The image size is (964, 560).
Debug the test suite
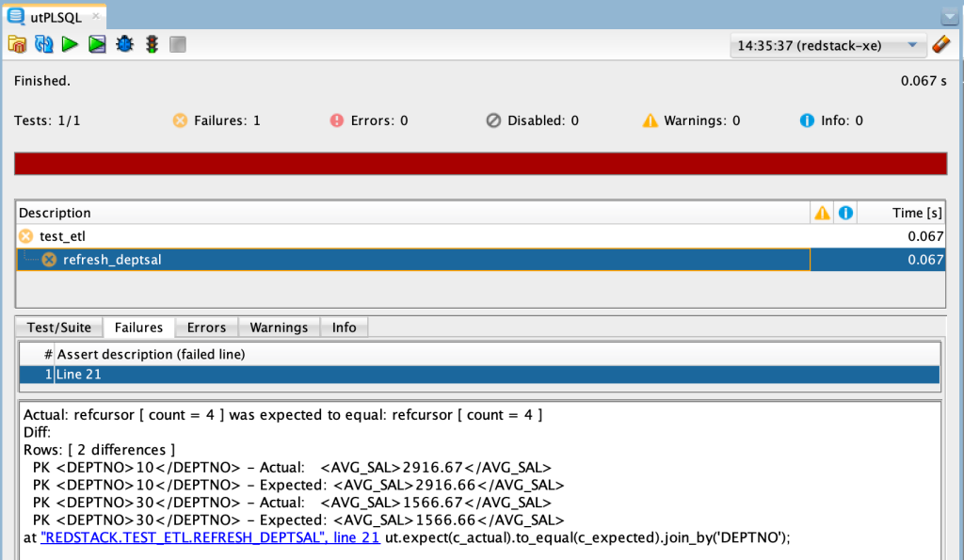123,43
